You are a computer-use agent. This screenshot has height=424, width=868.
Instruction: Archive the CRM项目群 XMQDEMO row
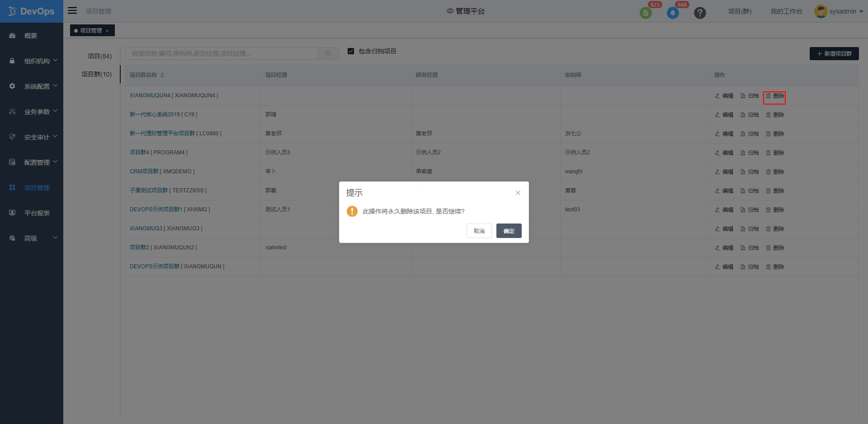pyautogui.click(x=750, y=172)
